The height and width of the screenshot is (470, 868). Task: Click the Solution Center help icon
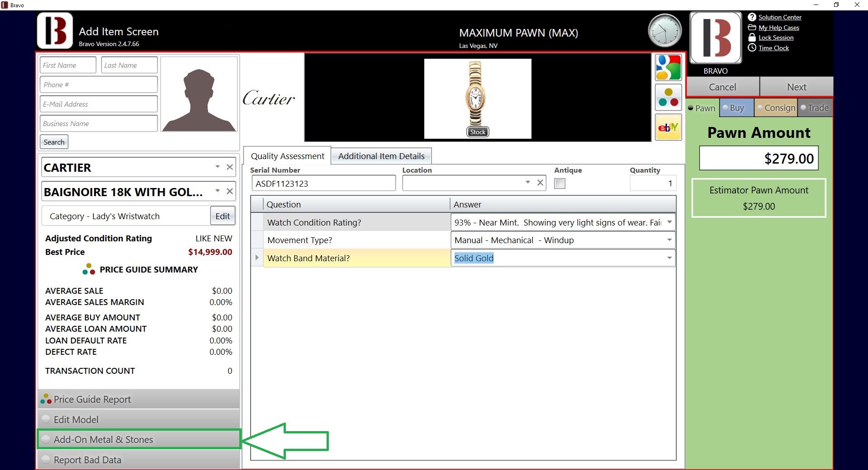coord(752,17)
